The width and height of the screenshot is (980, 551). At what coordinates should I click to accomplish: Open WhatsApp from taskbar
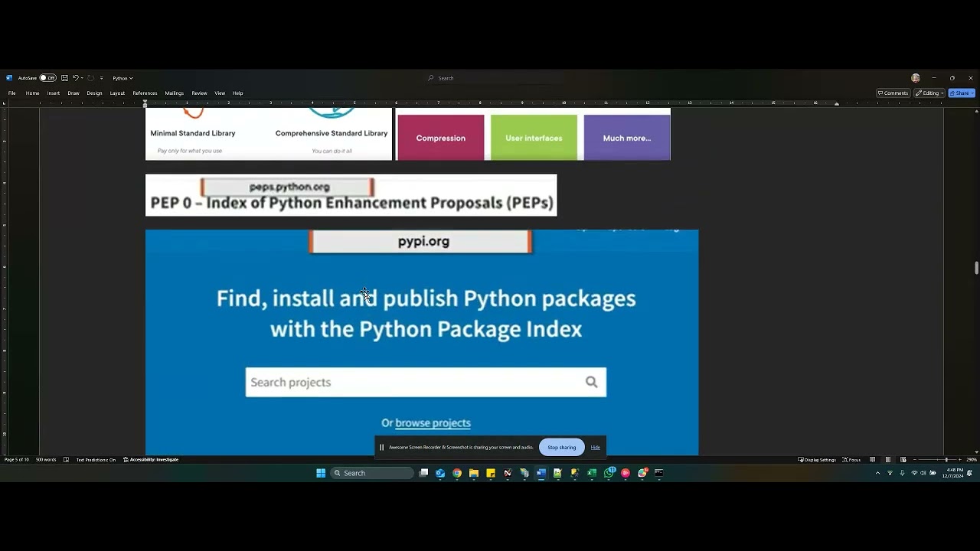[609, 473]
